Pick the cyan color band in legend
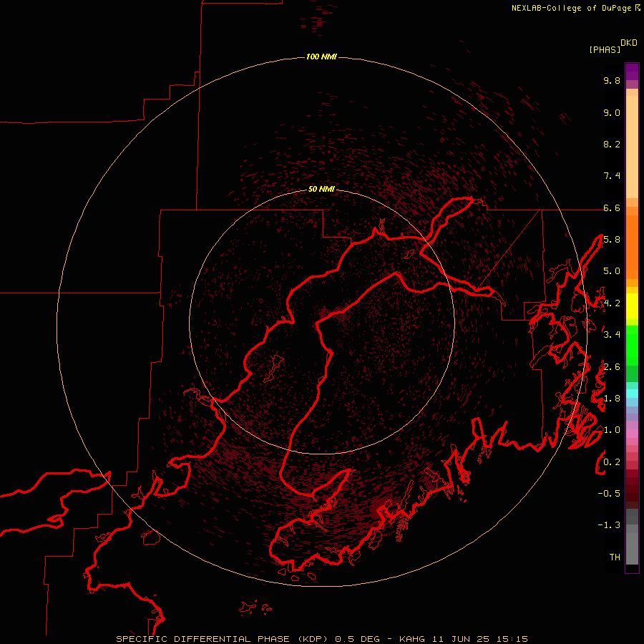 coord(632,394)
